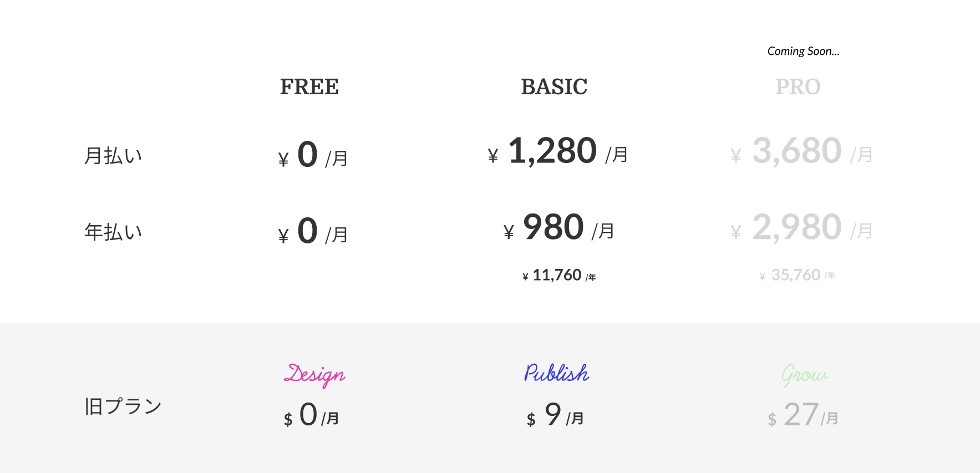Select the FREE plan heading
This screenshot has width=980, height=473.
[x=309, y=87]
